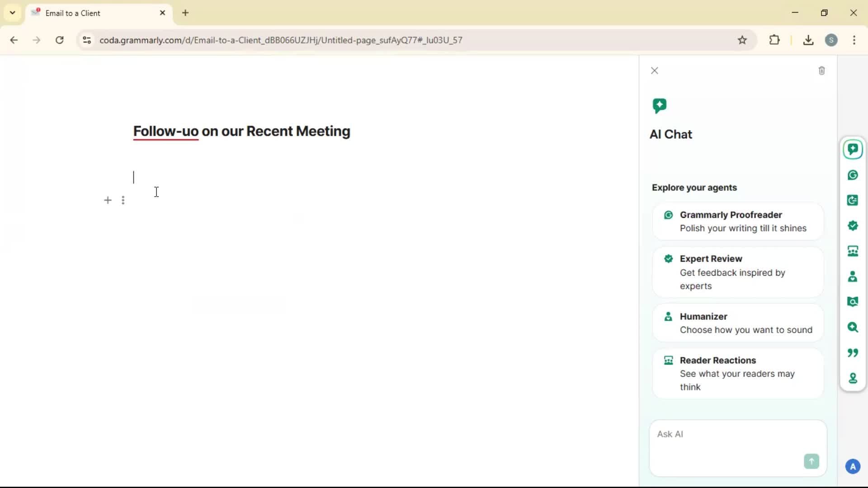Viewport: 868px width, 488px height.
Task: Open the Chrome three-dot menu
Action: (x=854, y=40)
